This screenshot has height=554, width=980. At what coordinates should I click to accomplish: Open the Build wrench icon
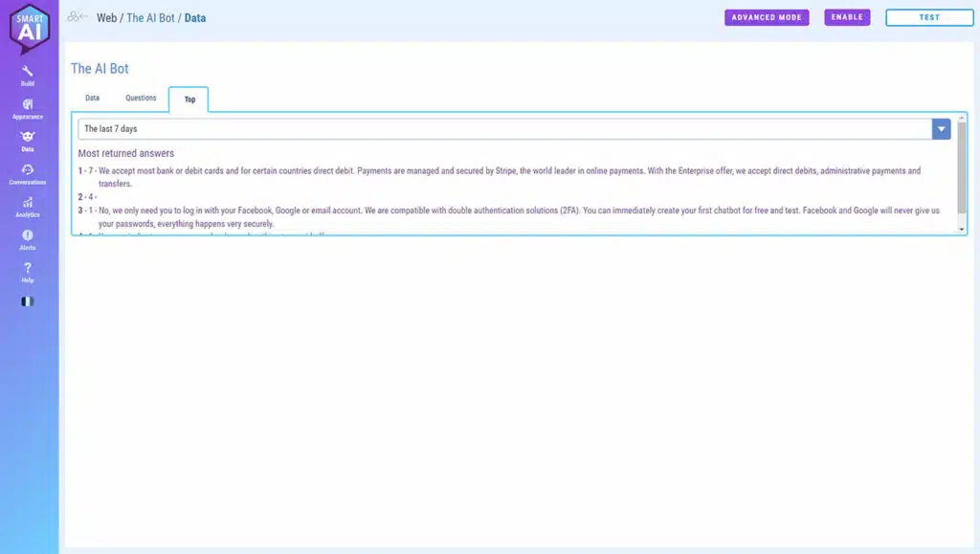[x=28, y=73]
